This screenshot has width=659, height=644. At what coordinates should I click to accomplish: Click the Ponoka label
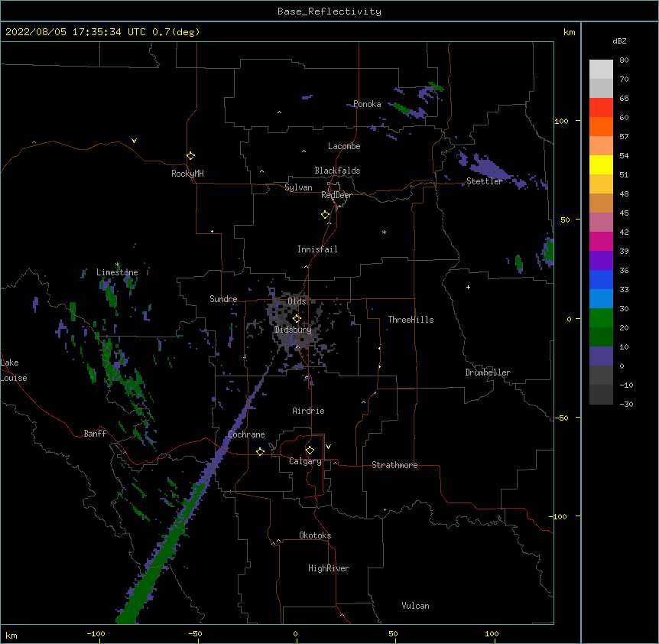click(x=367, y=104)
